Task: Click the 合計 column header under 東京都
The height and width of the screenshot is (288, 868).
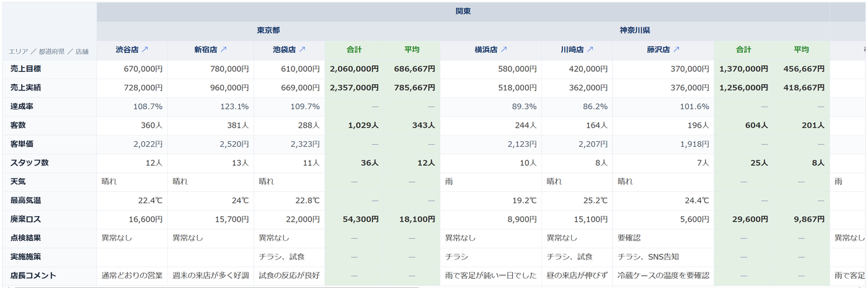Action: tap(354, 50)
